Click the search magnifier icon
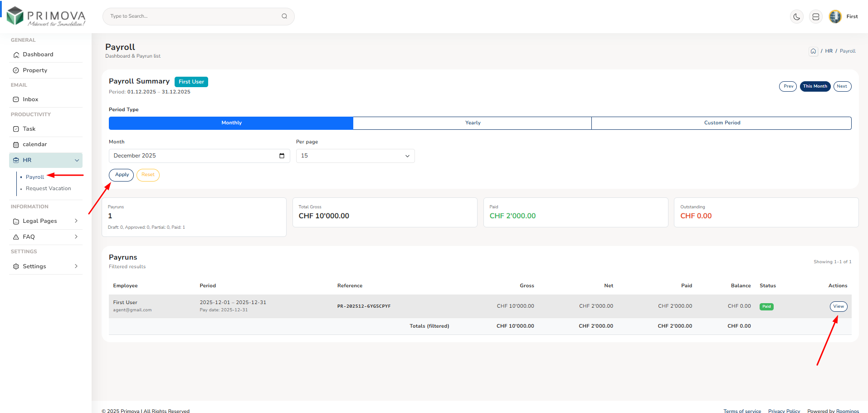Screen dimensions: 868x413 click(284, 16)
